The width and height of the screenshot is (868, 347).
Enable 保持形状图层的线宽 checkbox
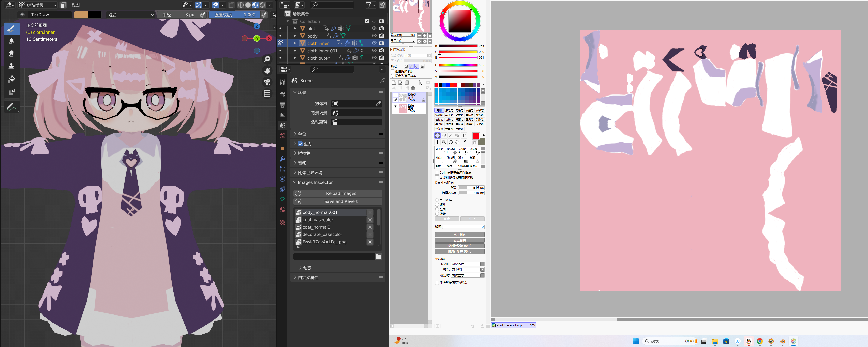pyautogui.click(x=437, y=283)
